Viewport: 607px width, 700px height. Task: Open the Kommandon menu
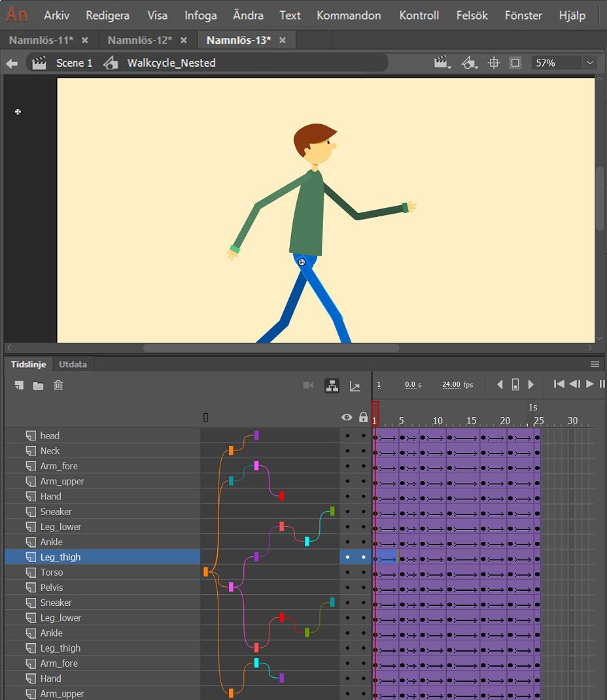tap(349, 15)
